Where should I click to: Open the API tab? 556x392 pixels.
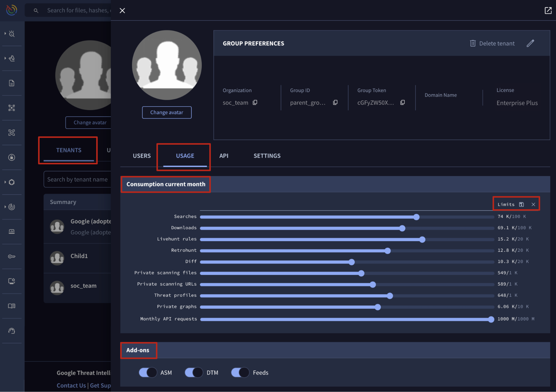point(224,156)
